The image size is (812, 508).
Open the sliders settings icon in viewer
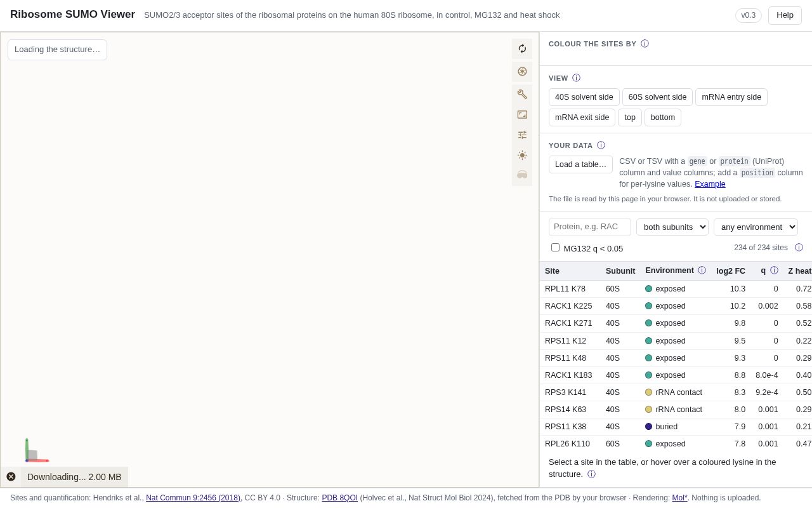pyautogui.click(x=522, y=135)
